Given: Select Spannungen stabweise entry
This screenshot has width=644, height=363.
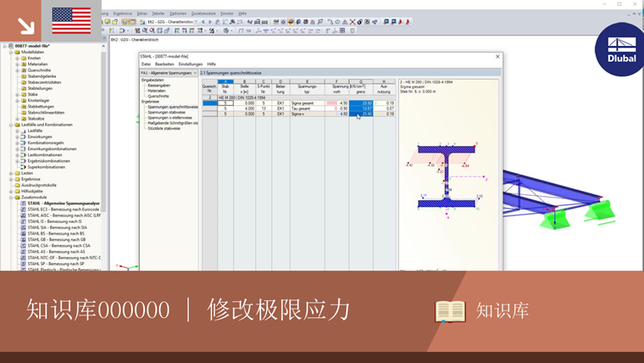Looking at the screenshot, I should point(166,112).
